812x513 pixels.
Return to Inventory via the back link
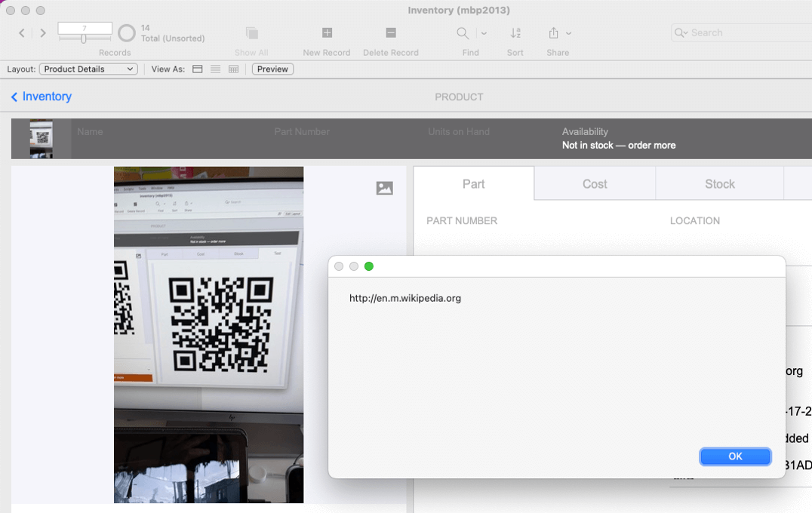coord(40,97)
